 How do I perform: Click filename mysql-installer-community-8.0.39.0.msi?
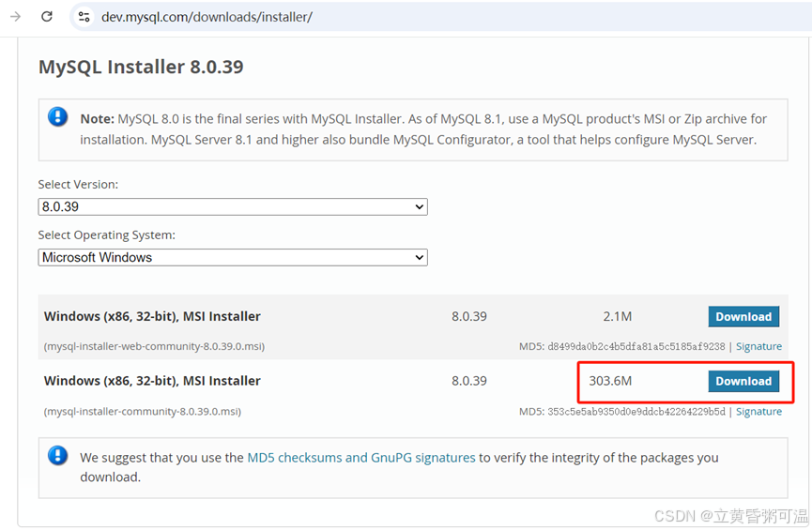pos(143,412)
